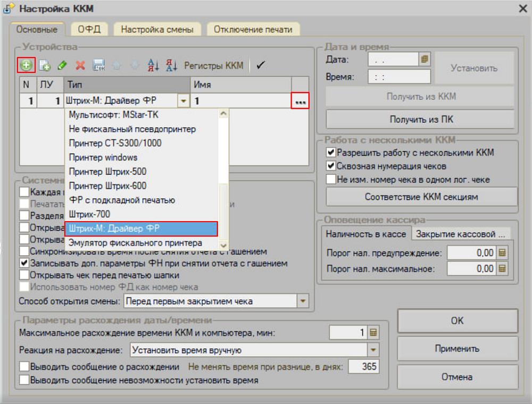Click the green add device icon
532x404 pixels.
[26, 65]
